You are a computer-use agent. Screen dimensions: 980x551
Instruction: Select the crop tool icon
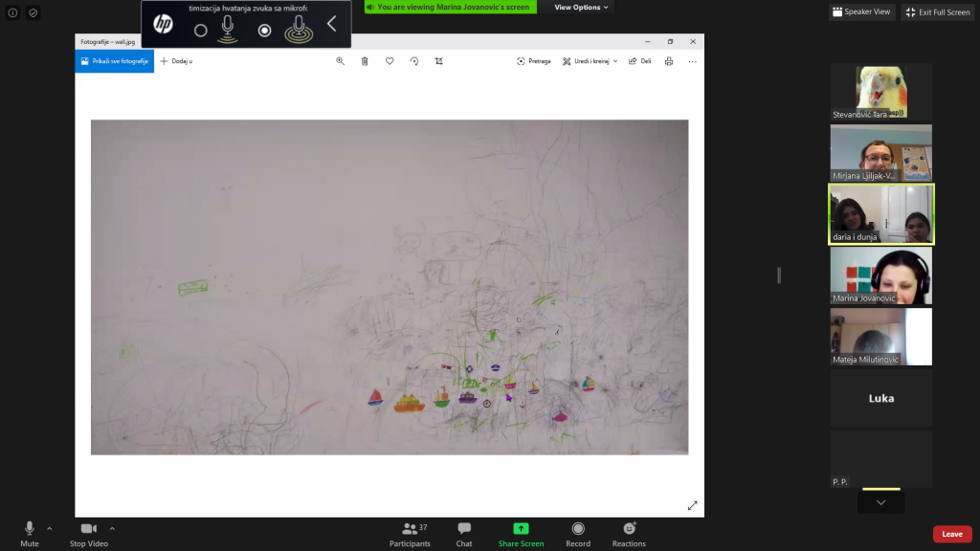pyautogui.click(x=439, y=61)
